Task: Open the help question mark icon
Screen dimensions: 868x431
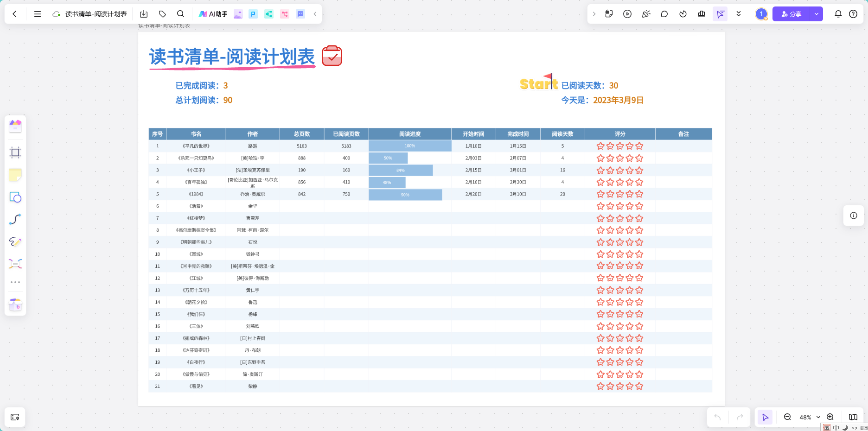Action: click(x=853, y=14)
